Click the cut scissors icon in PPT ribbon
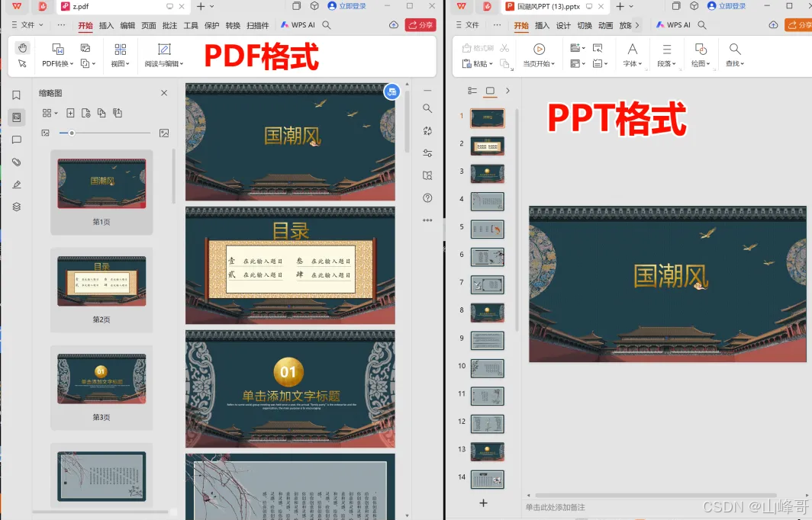The height and width of the screenshot is (520, 812). (504, 47)
